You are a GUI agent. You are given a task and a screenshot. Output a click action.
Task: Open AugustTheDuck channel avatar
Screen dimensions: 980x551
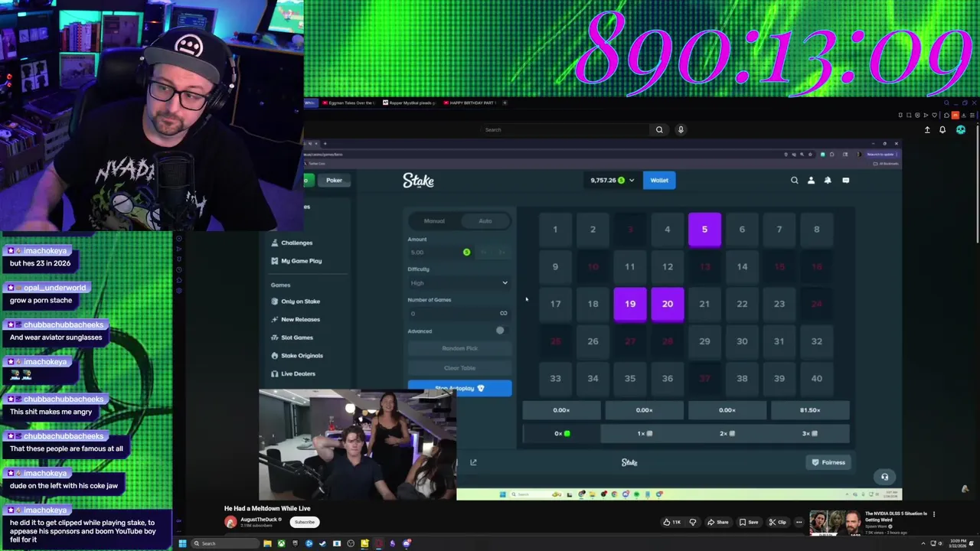point(230,522)
